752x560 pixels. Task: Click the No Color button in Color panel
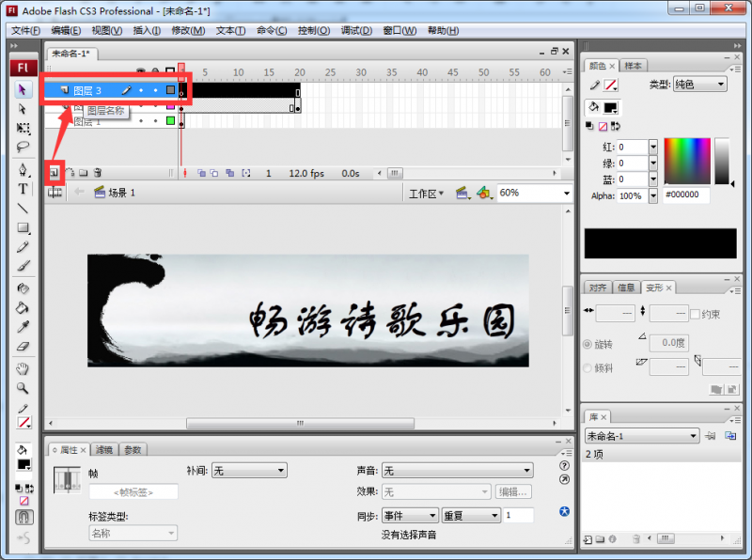tap(603, 126)
